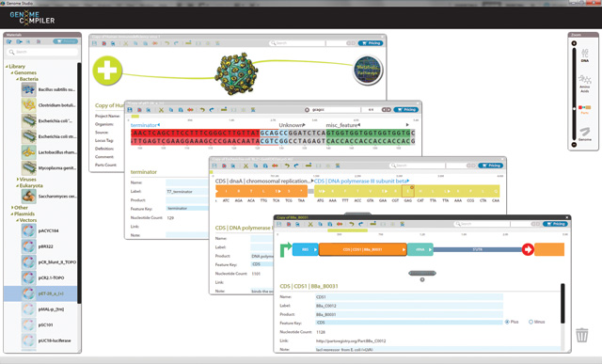Viewport: 602px width, 364px height.
Task: Open the partsregistry.org link
Action: [351, 341]
